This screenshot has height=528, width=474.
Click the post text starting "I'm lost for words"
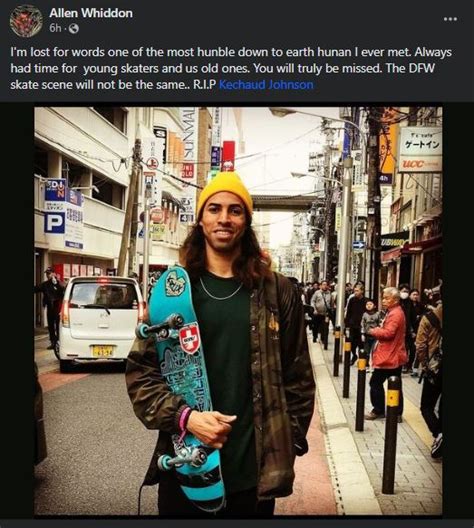(x=231, y=68)
